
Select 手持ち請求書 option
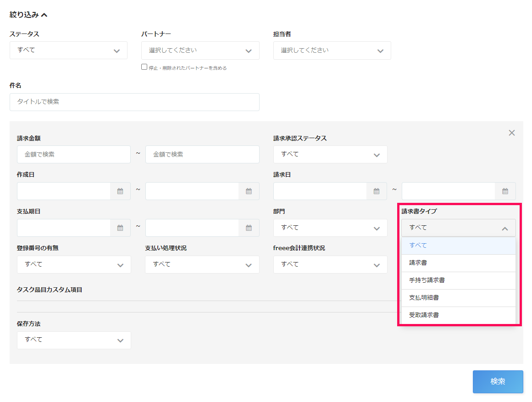point(458,280)
